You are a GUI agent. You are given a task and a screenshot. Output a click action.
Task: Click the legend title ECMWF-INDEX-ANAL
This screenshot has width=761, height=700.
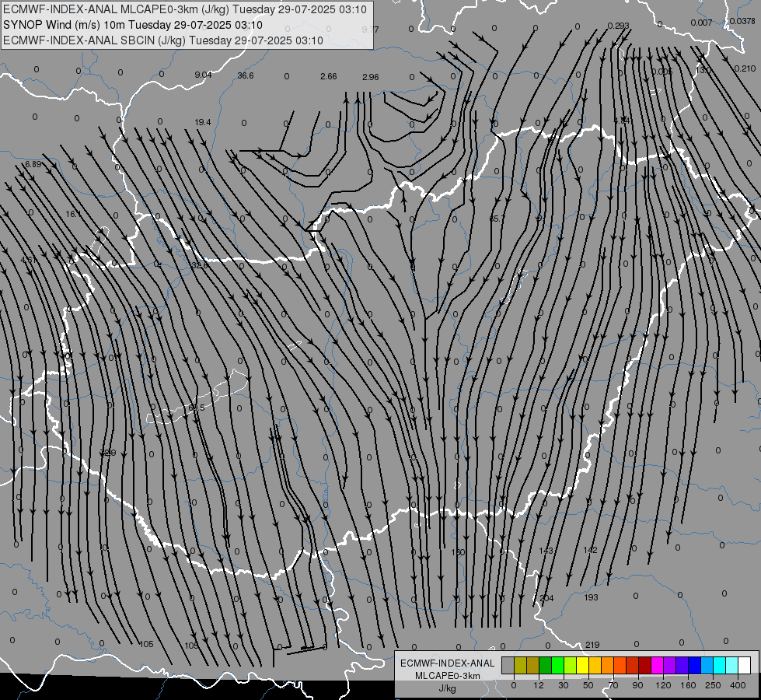448,663
